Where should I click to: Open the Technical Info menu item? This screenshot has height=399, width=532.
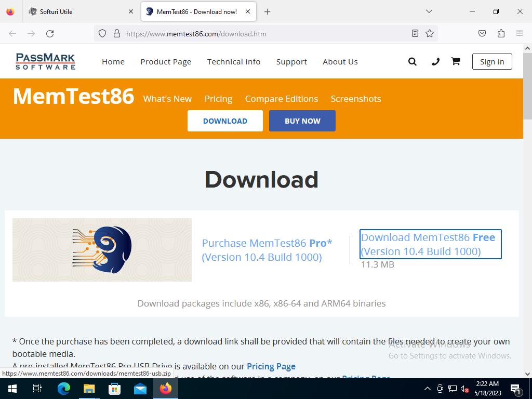[x=233, y=61]
